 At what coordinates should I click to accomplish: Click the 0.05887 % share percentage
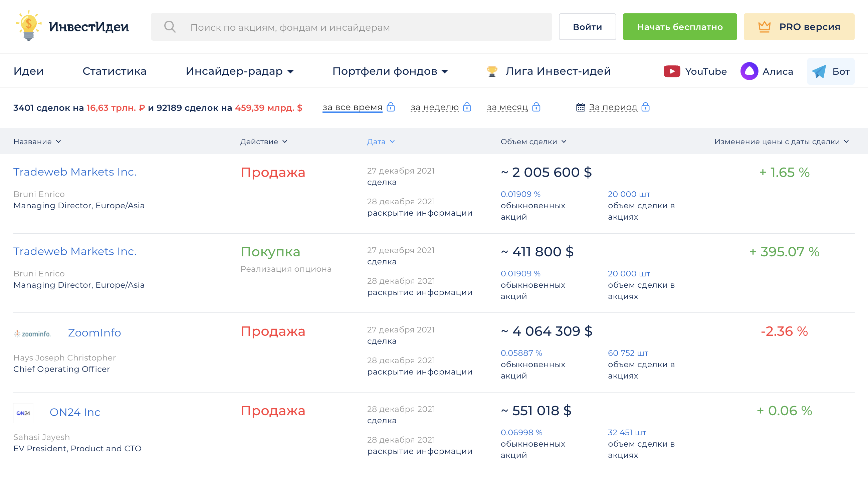tap(521, 353)
